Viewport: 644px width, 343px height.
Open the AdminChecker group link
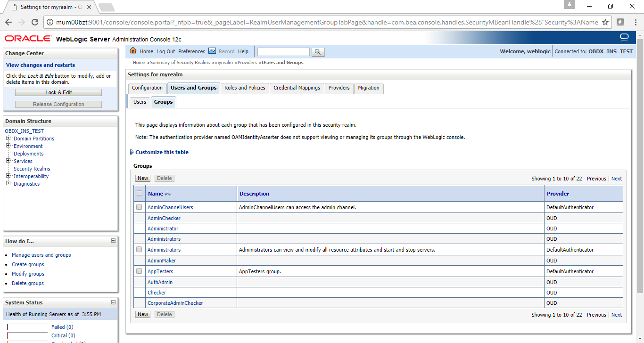[x=164, y=218]
